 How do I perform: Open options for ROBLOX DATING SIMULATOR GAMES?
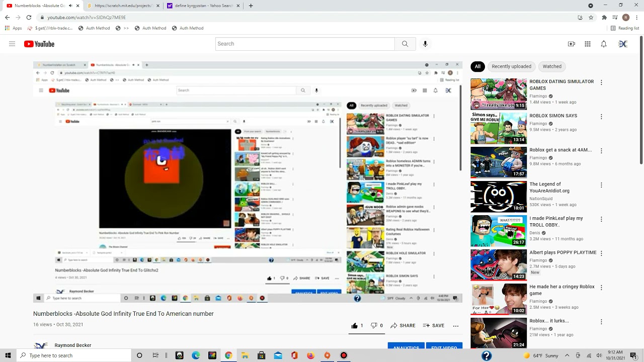click(601, 82)
